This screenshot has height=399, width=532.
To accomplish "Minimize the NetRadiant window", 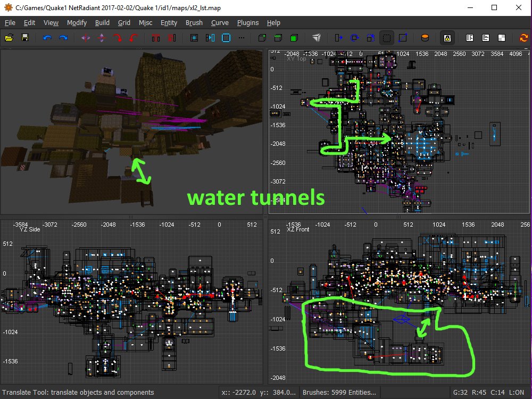I will click(x=470, y=7).
